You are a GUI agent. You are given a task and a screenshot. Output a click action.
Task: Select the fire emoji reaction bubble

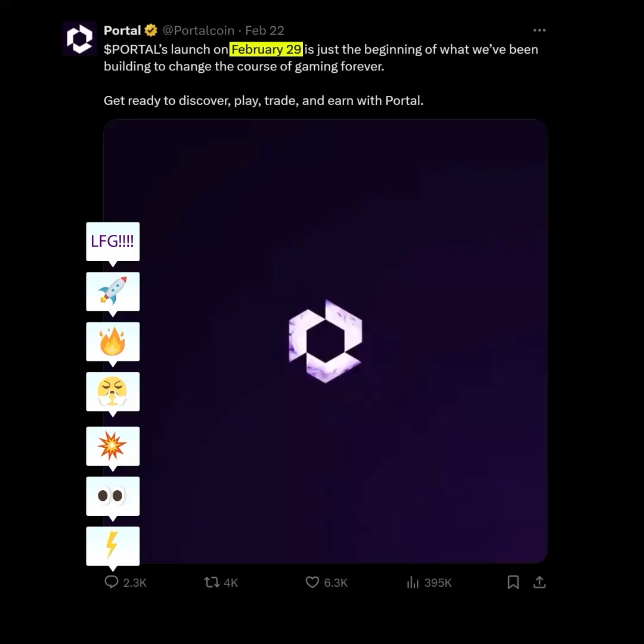point(113,342)
